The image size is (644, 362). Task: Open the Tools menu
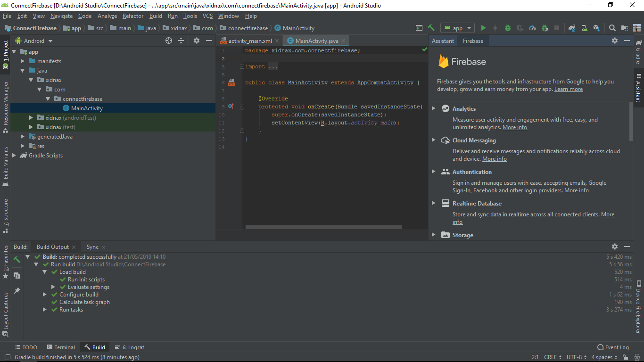coord(190,16)
